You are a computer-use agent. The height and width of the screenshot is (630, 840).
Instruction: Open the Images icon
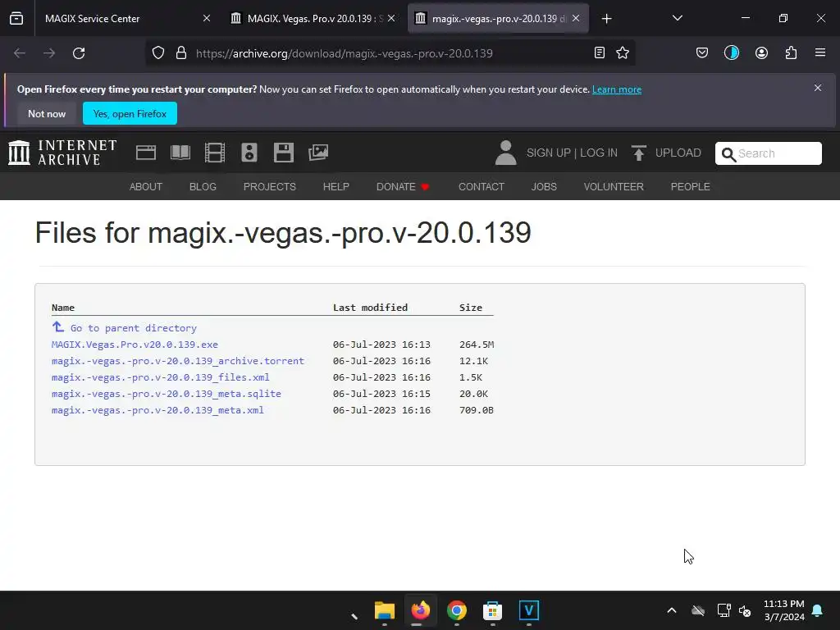pos(318,153)
